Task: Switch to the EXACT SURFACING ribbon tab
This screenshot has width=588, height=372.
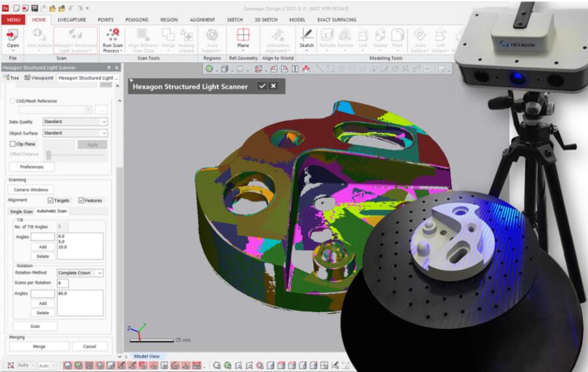Action: (337, 20)
